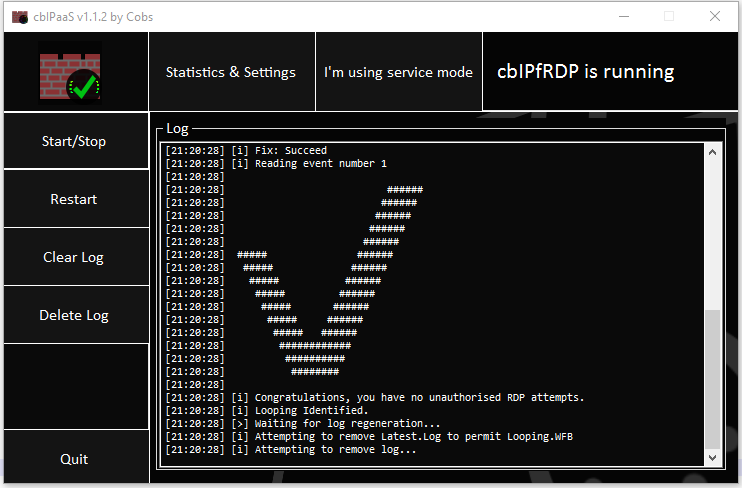This screenshot has width=742, height=488.
Task: Open Statistics & Settings
Action: pyautogui.click(x=231, y=72)
